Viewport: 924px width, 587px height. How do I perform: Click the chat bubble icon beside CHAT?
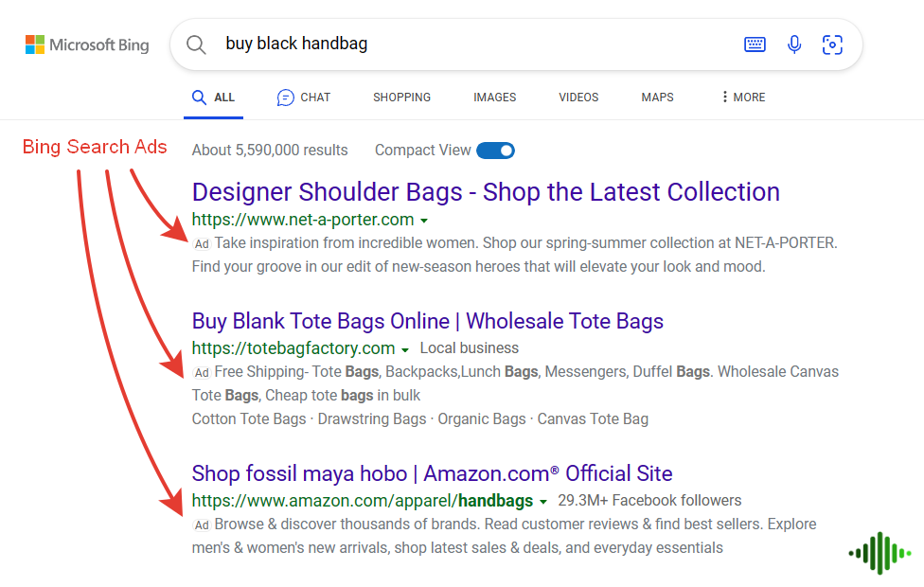pos(284,97)
